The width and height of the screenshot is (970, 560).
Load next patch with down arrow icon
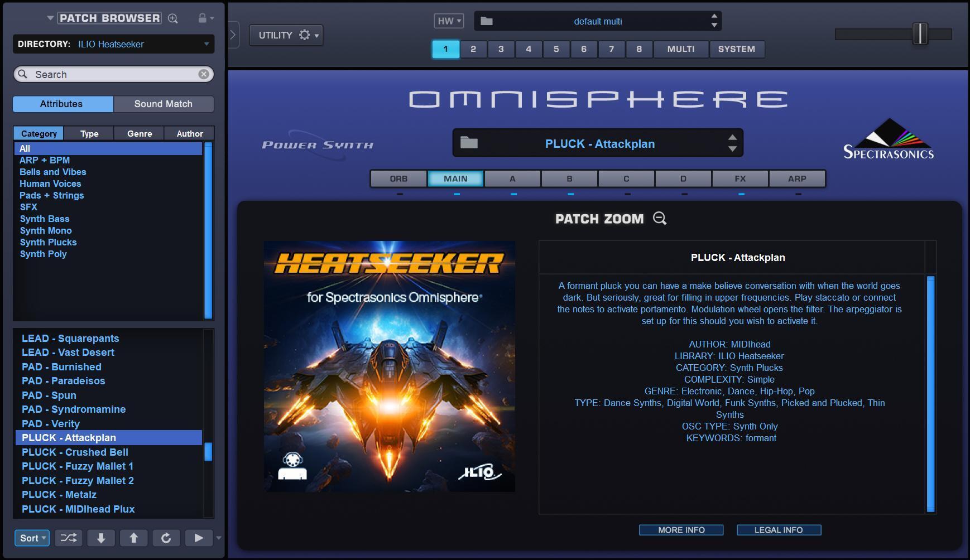(x=101, y=538)
